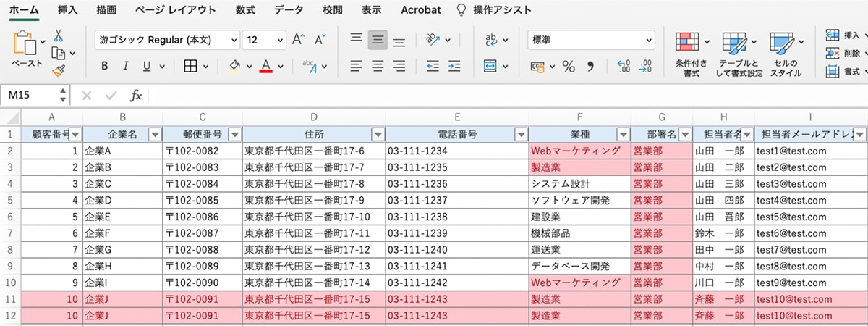The height and width of the screenshot is (326, 868).
Task: Click the Format cells (書式) button
Action: pyautogui.click(x=844, y=71)
